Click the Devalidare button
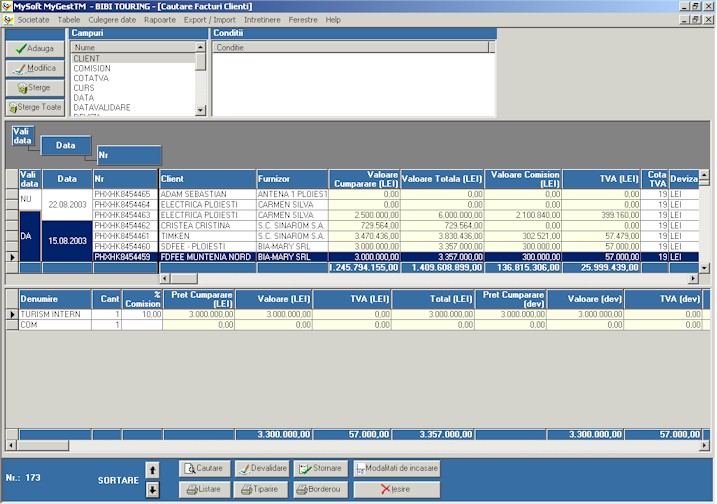Screen dimensions: 717x504 pyautogui.click(x=262, y=468)
